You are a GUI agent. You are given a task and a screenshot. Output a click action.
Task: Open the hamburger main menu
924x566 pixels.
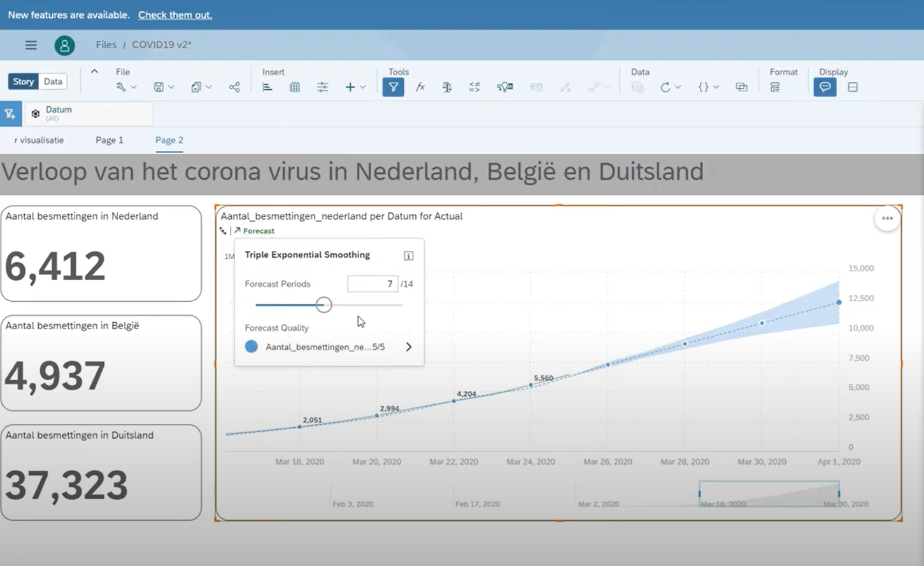click(x=31, y=45)
